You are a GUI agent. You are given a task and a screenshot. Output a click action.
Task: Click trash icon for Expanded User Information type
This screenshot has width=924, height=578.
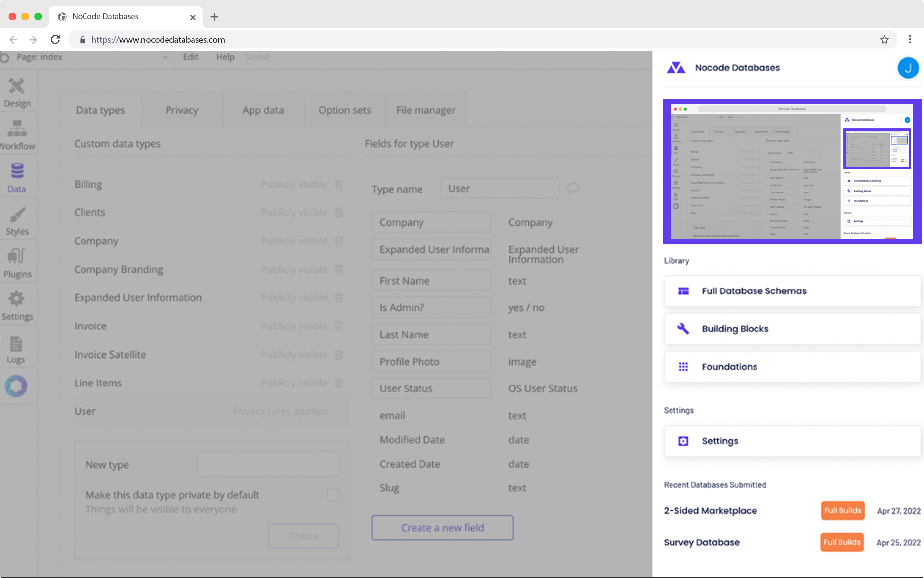339,297
